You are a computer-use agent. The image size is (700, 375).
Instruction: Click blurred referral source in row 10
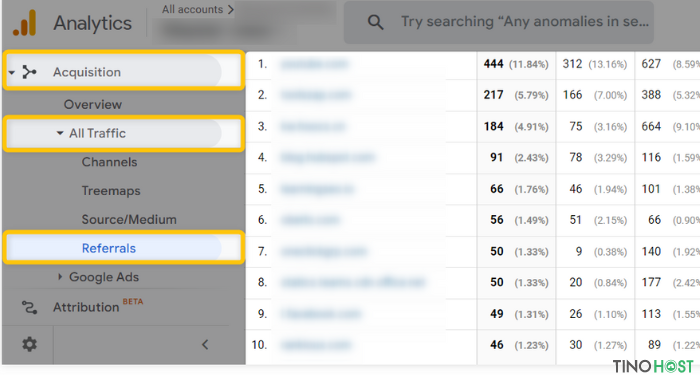(315, 345)
